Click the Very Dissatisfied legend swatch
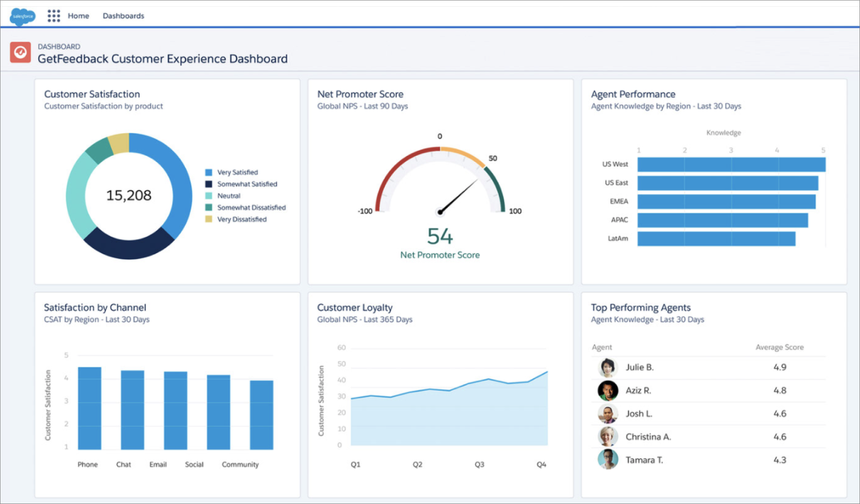 (209, 219)
